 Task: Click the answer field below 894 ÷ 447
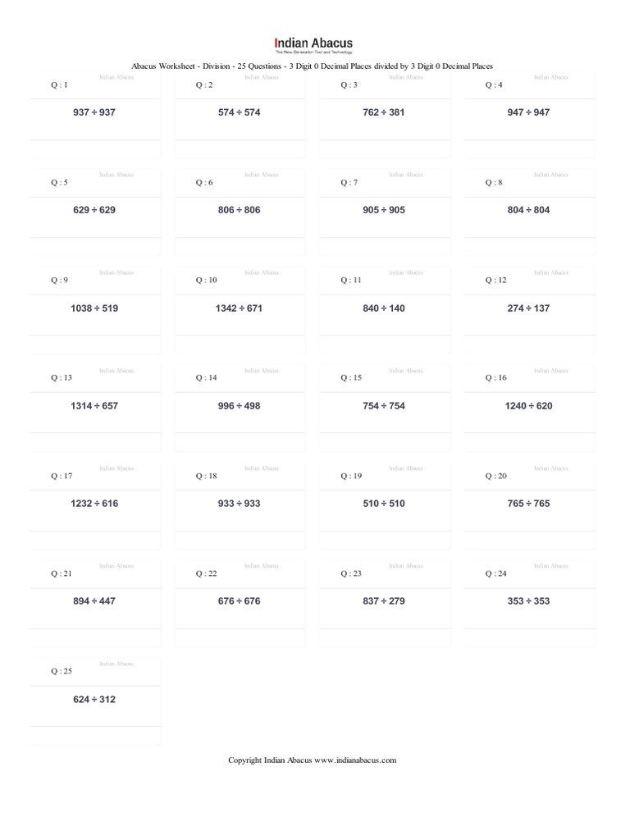pyautogui.click(x=95, y=637)
